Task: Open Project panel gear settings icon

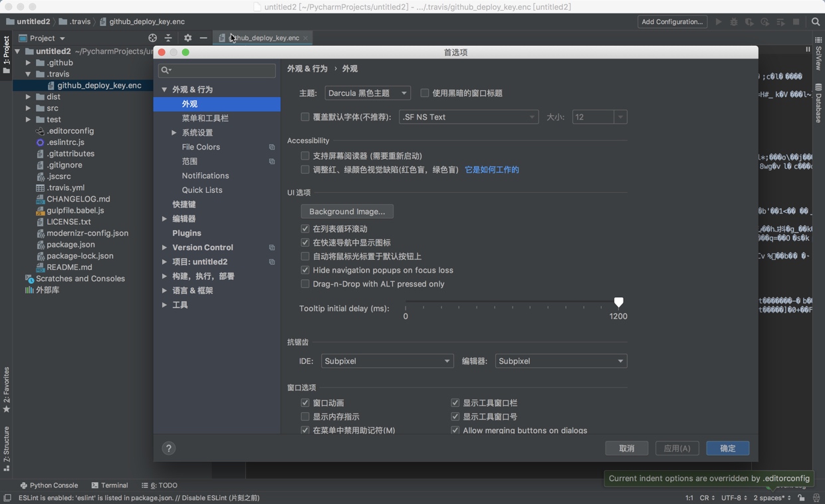Action: point(187,38)
